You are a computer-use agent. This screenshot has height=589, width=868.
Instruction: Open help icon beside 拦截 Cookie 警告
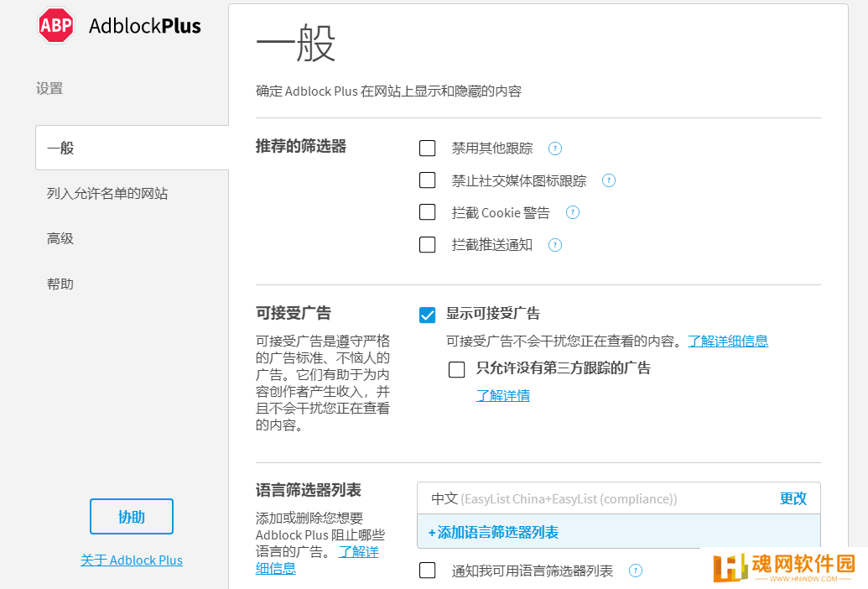573,212
